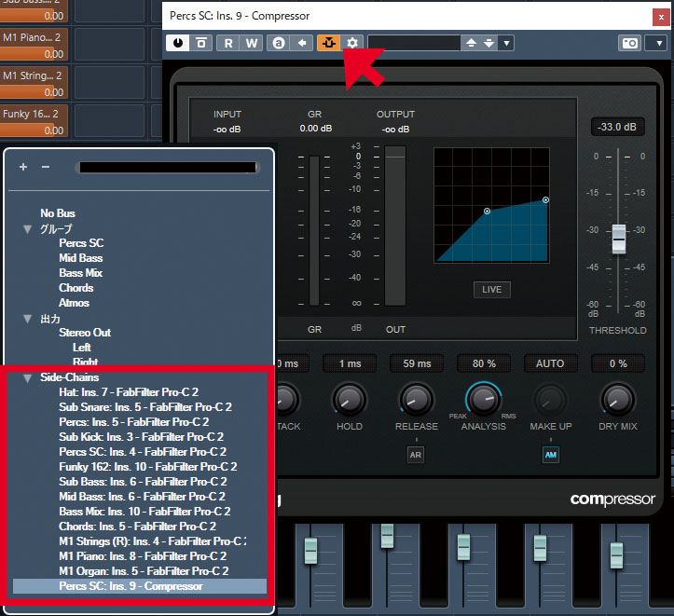Click the preset name field
The height and width of the screenshot is (616, 674).
[414, 43]
